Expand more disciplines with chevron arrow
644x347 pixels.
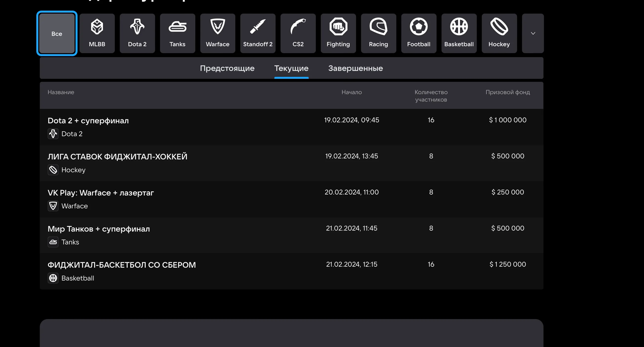click(533, 33)
